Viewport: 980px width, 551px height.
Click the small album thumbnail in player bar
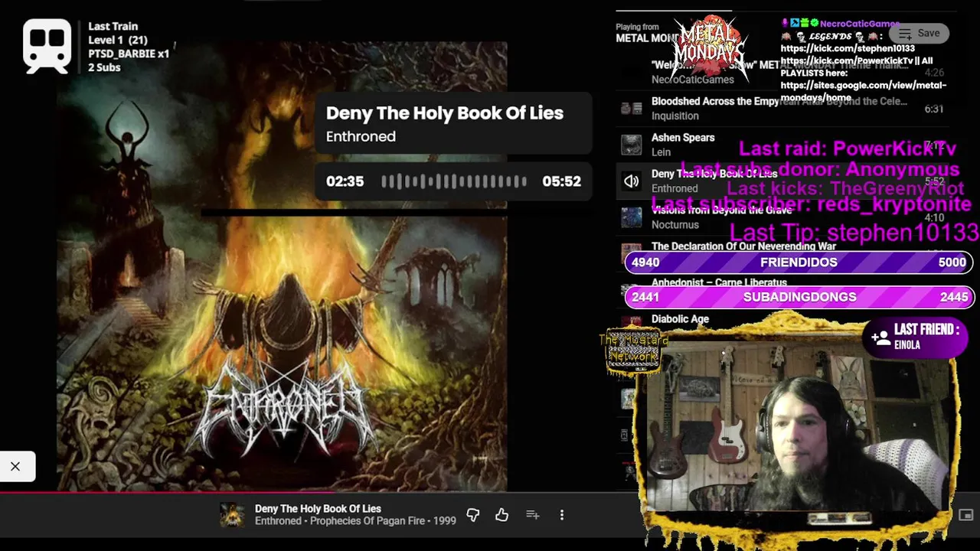pyautogui.click(x=232, y=515)
